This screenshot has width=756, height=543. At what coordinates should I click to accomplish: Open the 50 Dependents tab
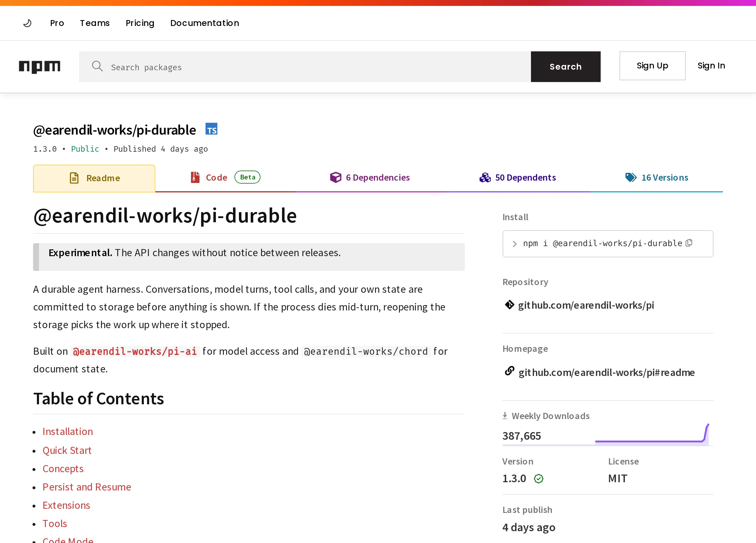(x=517, y=178)
